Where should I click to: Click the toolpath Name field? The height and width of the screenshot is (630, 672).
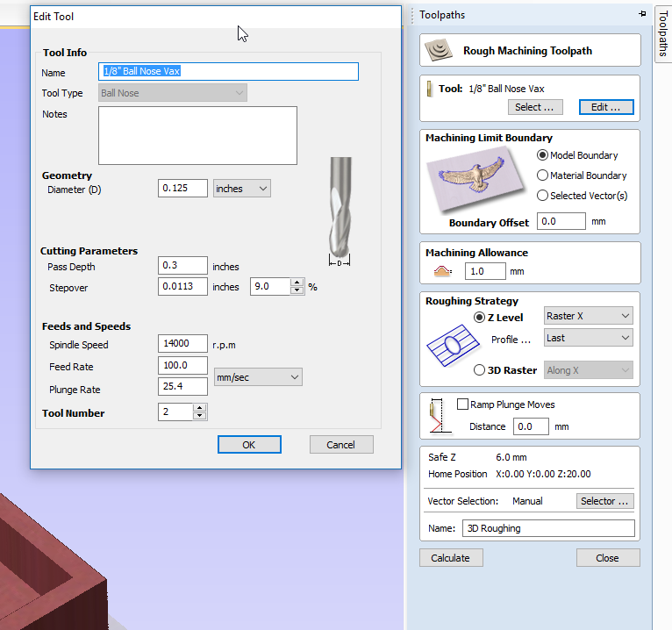coord(548,528)
